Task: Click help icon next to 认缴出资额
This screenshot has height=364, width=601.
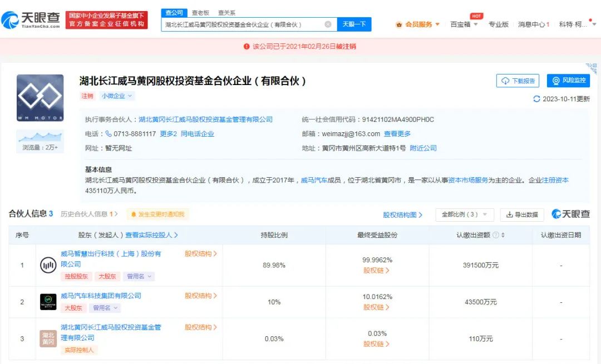Action: point(496,235)
